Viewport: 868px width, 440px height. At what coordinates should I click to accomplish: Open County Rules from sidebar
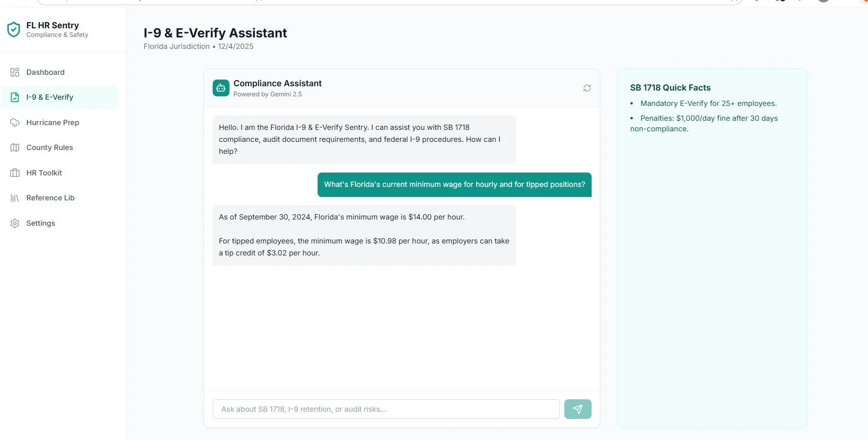tap(60, 148)
